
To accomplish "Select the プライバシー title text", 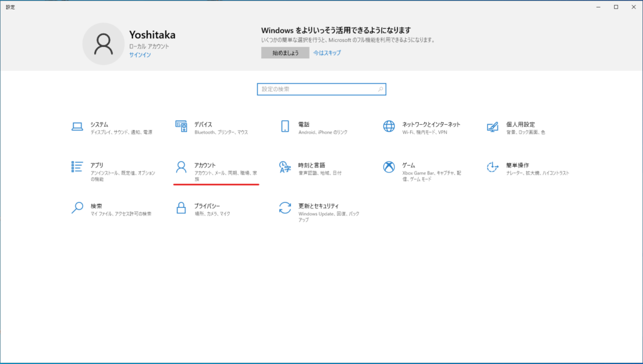I will tap(207, 206).
